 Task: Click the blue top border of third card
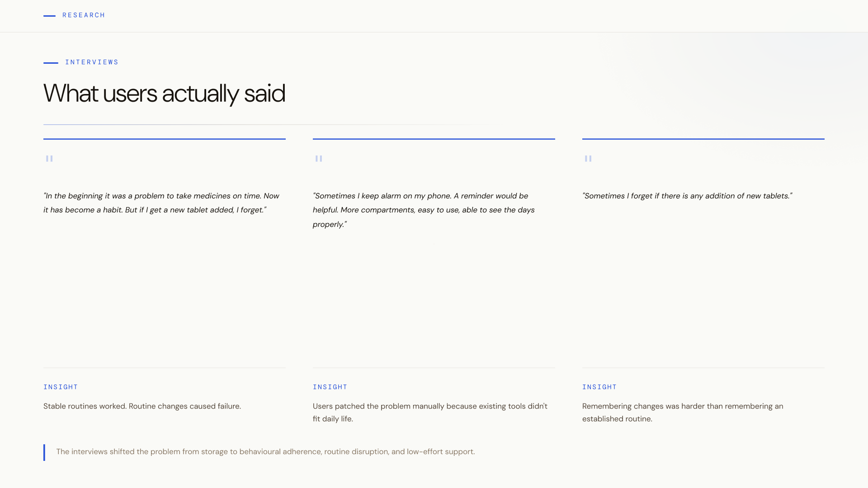[703, 139]
